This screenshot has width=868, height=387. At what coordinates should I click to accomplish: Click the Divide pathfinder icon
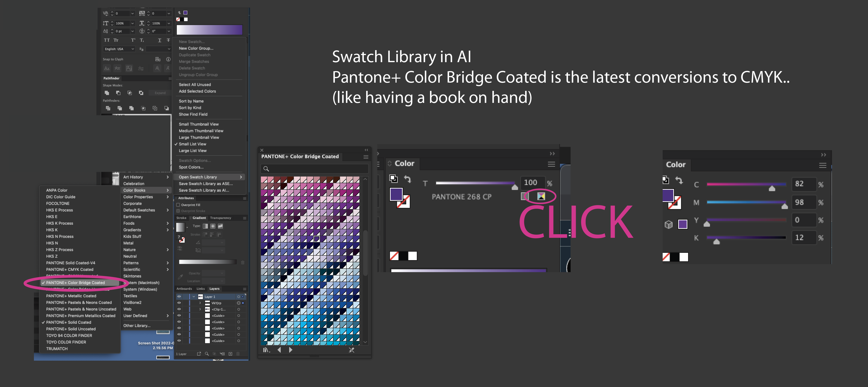pyautogui.click(x=108, y=108)
